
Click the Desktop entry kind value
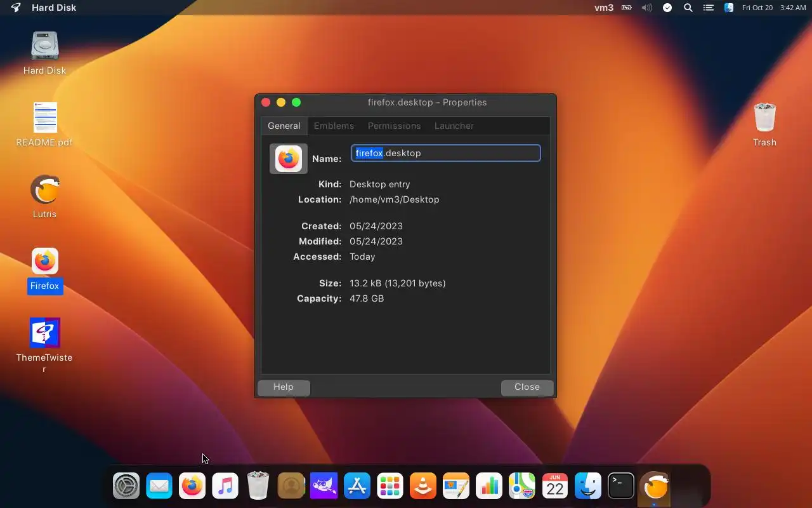(380, 184)
